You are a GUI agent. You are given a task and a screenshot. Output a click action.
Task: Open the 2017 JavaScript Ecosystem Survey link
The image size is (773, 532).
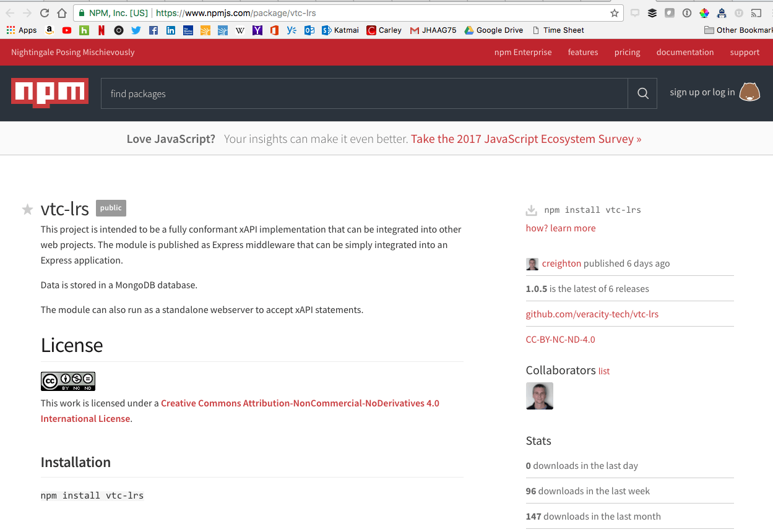[x=526, y=139]
